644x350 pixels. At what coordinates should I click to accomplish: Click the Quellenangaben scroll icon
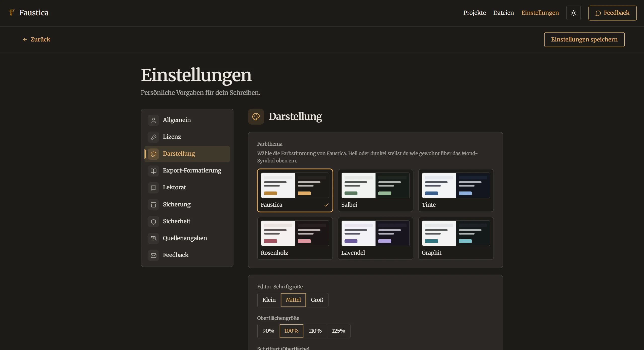153,238
